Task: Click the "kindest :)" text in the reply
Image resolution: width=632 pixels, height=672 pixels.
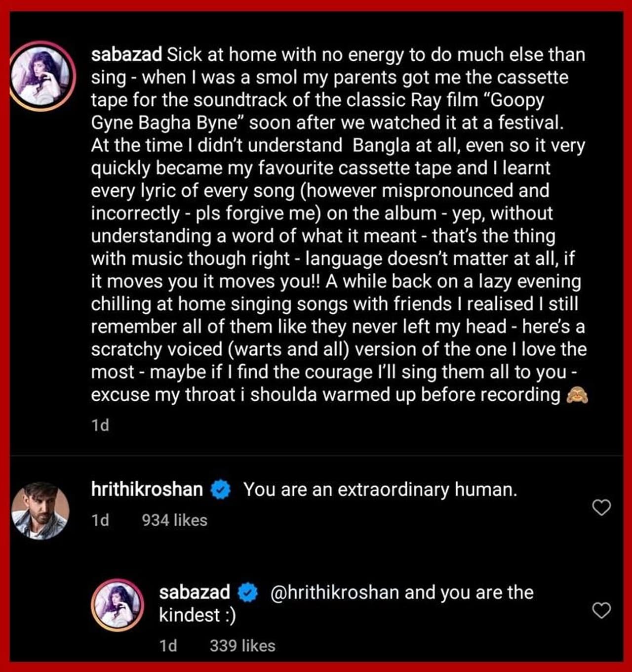Action: [x=197, y=615]
